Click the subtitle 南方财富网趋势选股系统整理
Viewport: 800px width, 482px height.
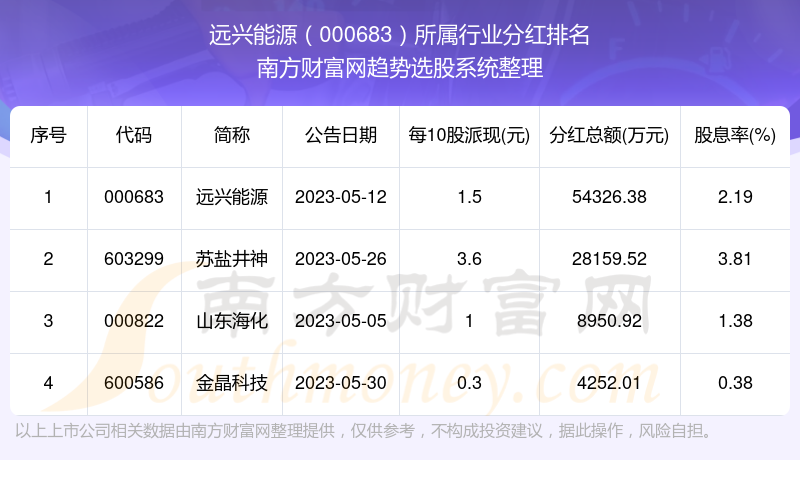(399, 68)
